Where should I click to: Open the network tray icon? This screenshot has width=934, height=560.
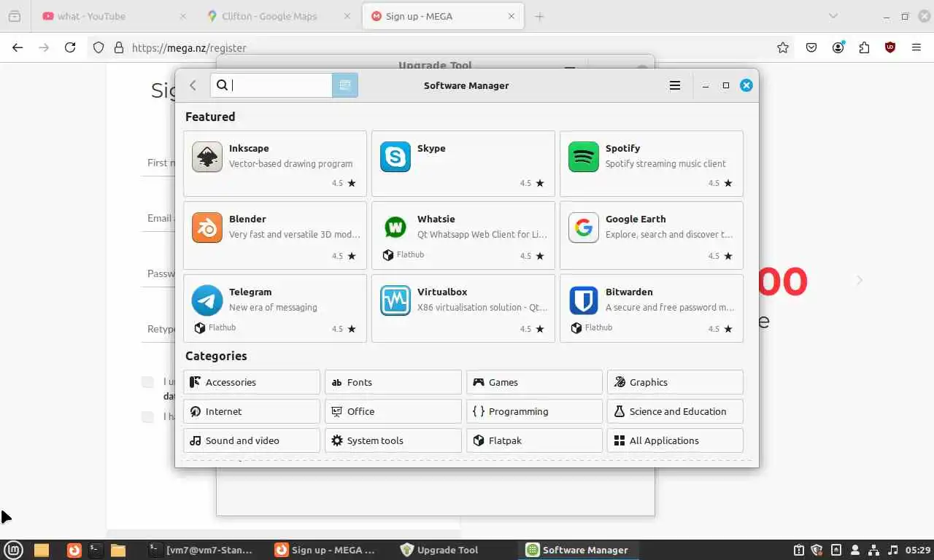(874, 550)
